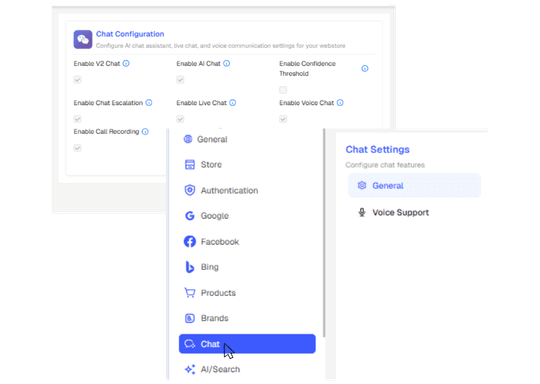Open the Google settings section
This screenshot has height=384, width=540.
pyautogui.click(x=247, y=216)
